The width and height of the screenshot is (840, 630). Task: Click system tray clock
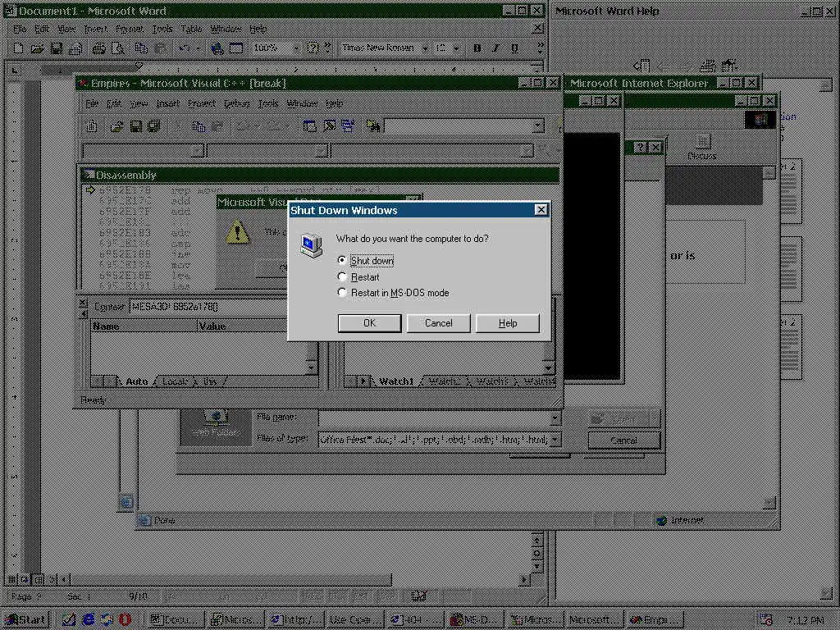806,620
